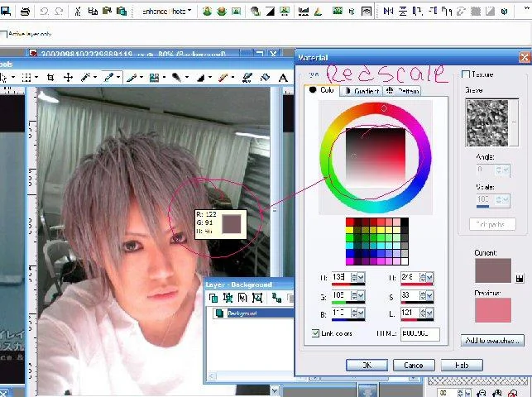Select the Background layer entry
532x397 pixels.
point(253,313)
